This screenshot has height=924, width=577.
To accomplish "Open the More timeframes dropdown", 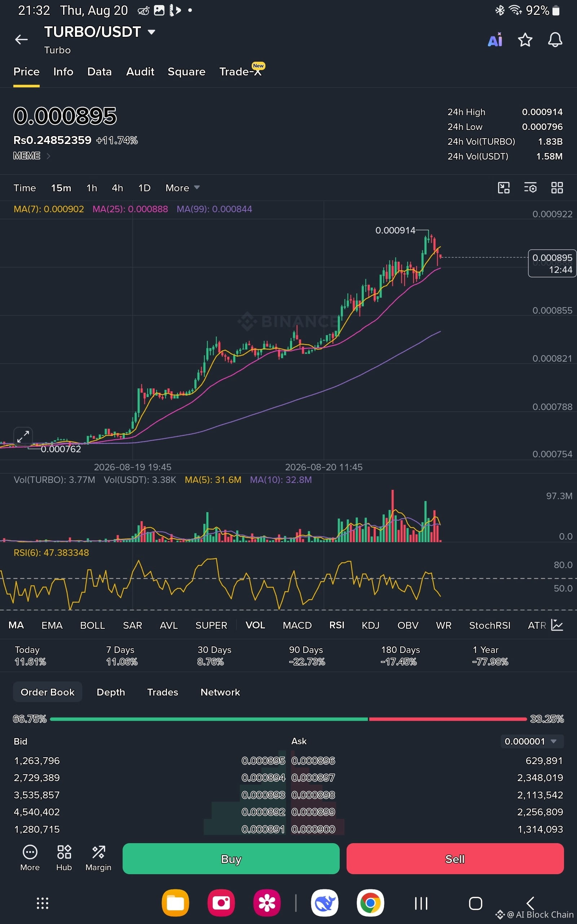I will click(182, 188).
